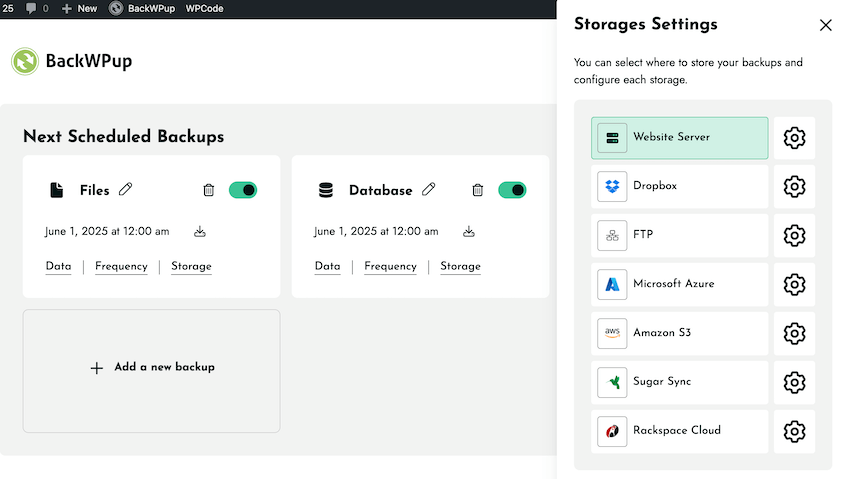The width and height of the screenshot is (845, 479).
Task: Select Website Server storage option
Action: [x=680, y=138]
